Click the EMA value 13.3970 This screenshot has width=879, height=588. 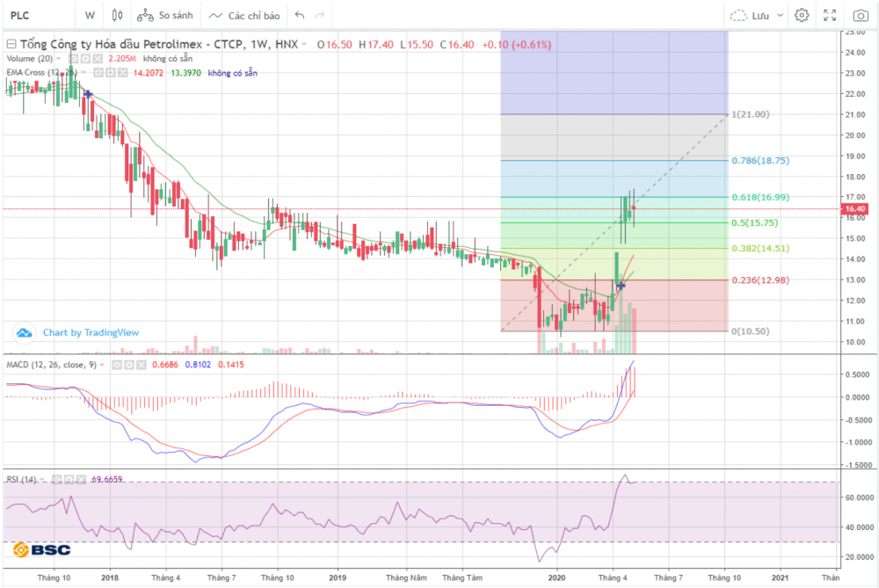click(185, 73)
